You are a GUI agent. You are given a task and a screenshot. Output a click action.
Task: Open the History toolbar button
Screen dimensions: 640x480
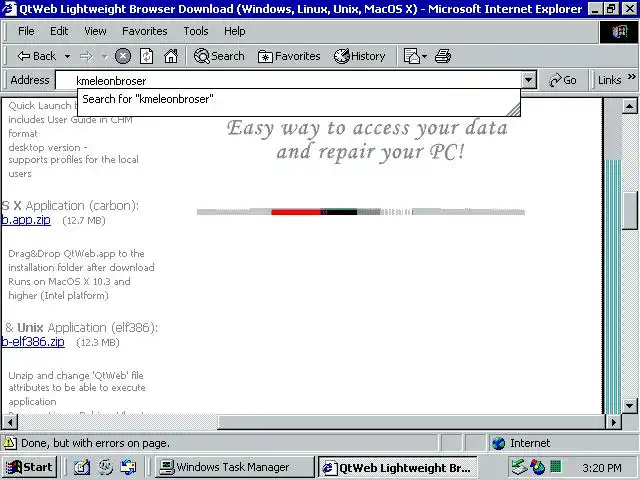[x=360, y=56]
